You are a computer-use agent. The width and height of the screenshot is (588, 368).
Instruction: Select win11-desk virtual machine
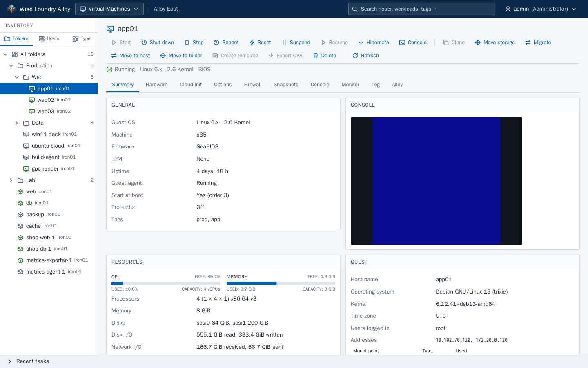pyautogui.click(x=49, y=134)
